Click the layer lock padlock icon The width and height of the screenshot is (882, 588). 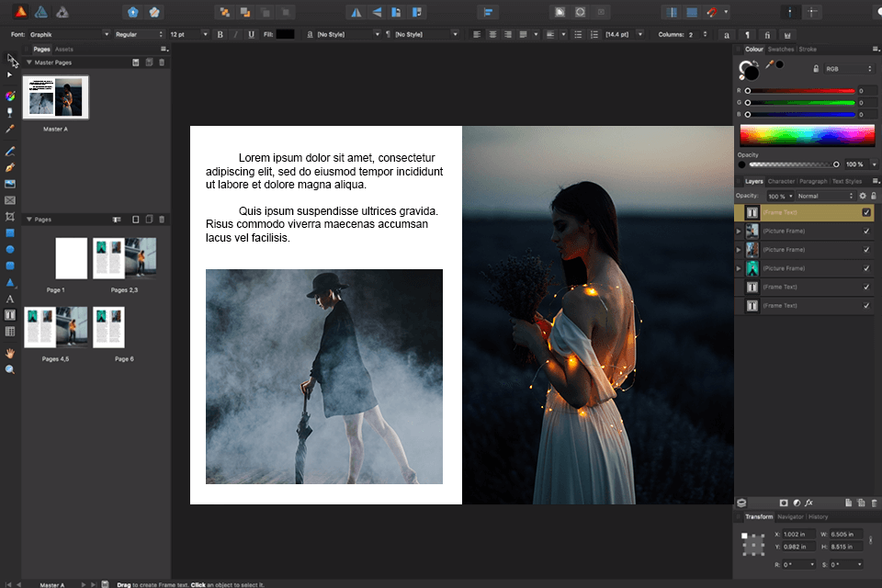pyautogui.click(x=873, y=196)
